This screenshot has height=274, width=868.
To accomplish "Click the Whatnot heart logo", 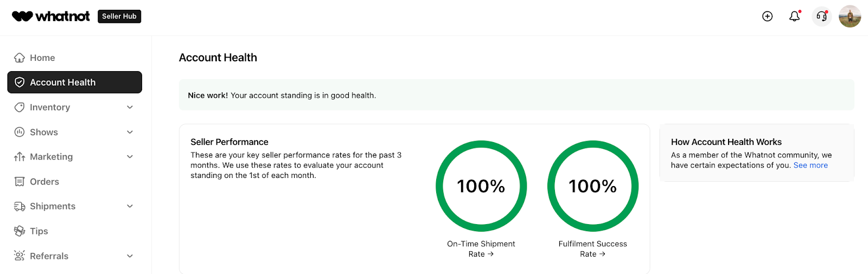I will coord(22,16).
